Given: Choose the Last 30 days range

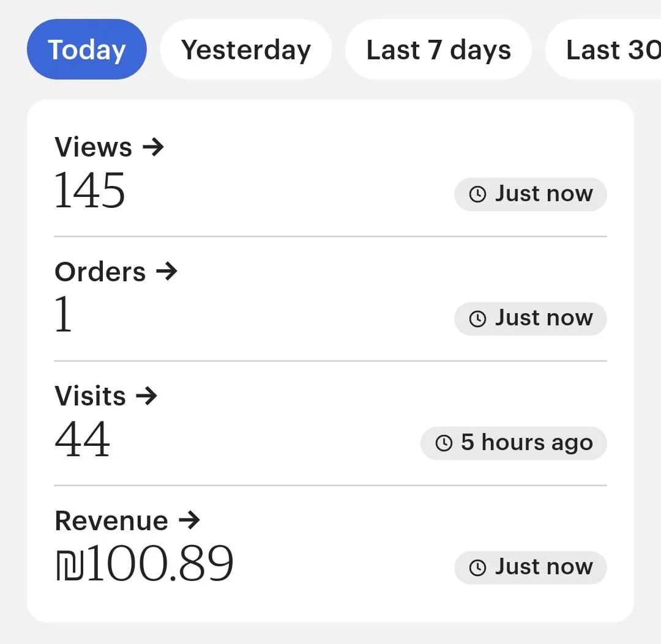Looking at the screenshot, I should [x=606, y=50].
